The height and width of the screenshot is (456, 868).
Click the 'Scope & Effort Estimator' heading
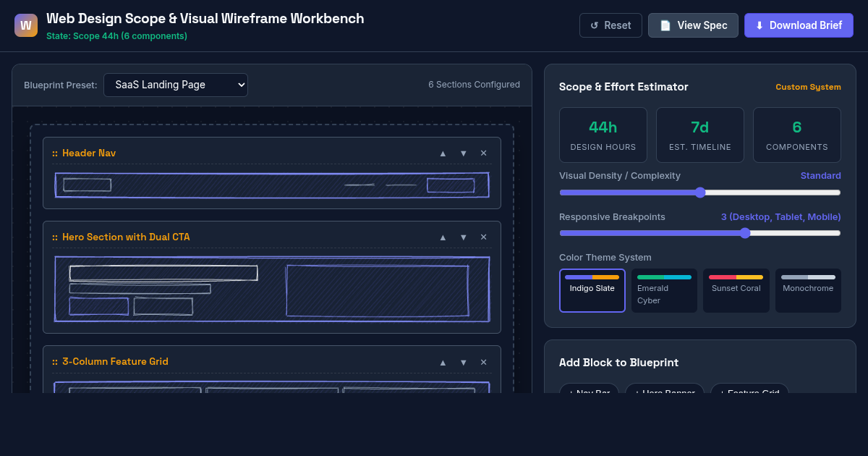624,87
